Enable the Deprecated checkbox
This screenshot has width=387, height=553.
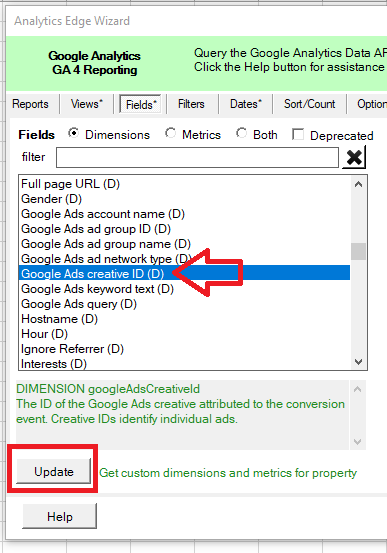click(298, 134)
